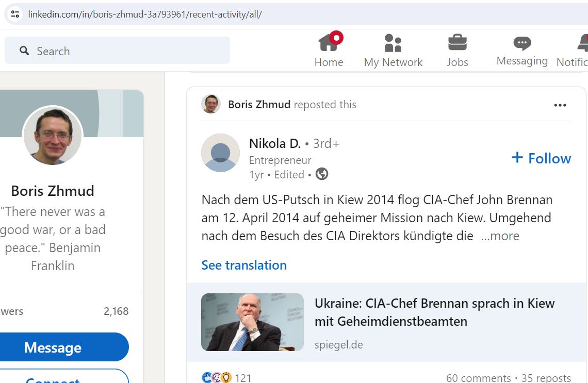This screenshot has width=588, height=383.
Task: Open the Home tab
Action: 329,50
